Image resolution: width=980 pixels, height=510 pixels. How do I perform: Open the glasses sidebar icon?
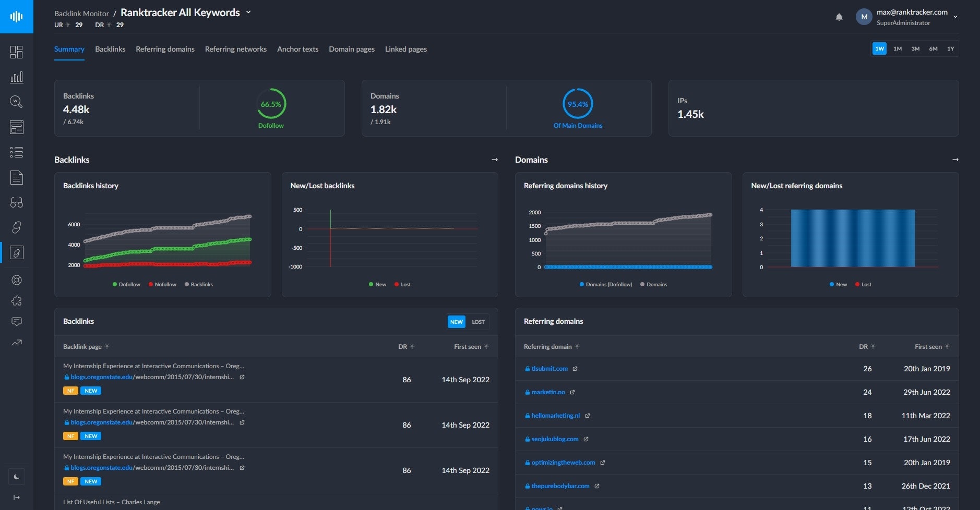coord(17,202)
